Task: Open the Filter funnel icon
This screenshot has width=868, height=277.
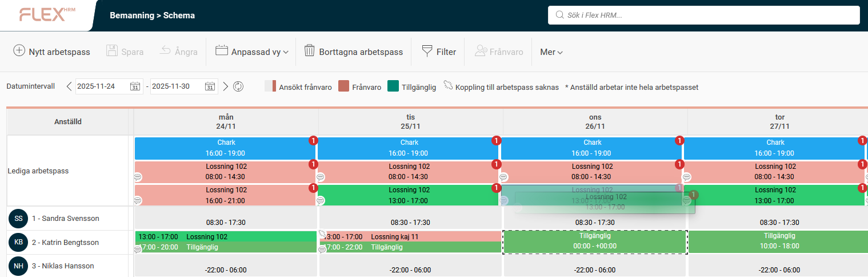Action: [x=427, y=51]
